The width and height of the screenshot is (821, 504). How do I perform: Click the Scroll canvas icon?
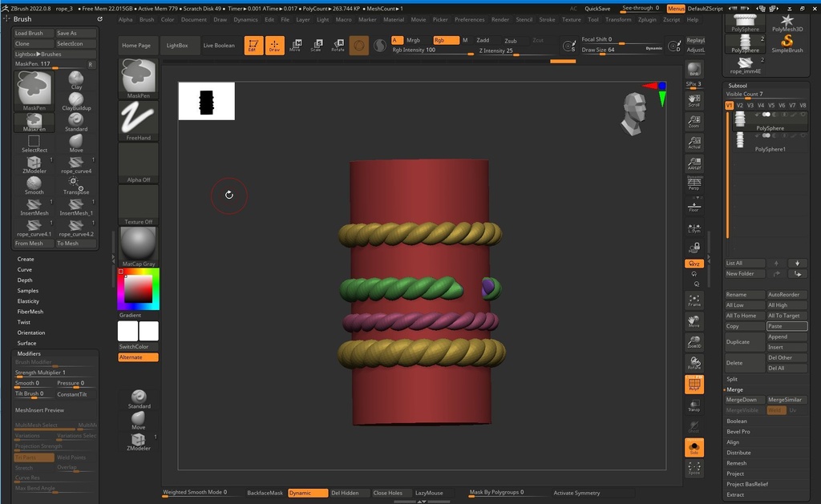pyautogui.click(x=694, y=100)
